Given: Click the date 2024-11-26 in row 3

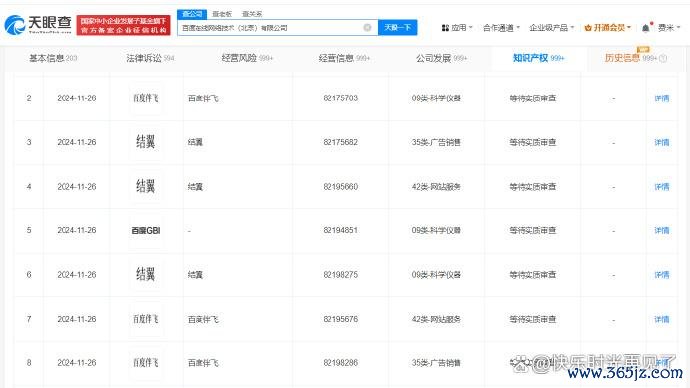Looking at the screenshot, I should [77, 142].
